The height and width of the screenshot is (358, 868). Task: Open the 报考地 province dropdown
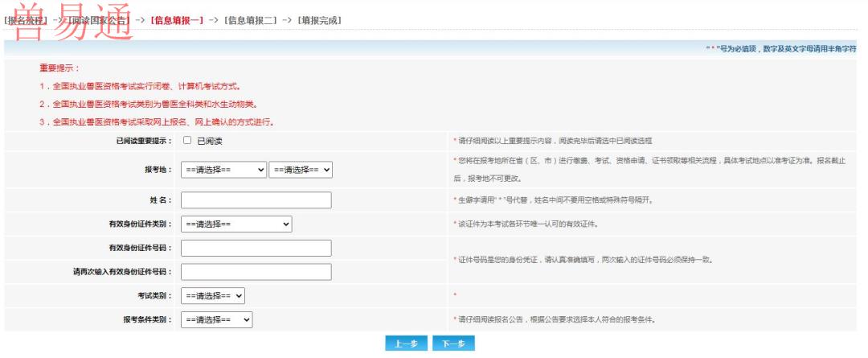pyautogui.click(x=224, y=170)
